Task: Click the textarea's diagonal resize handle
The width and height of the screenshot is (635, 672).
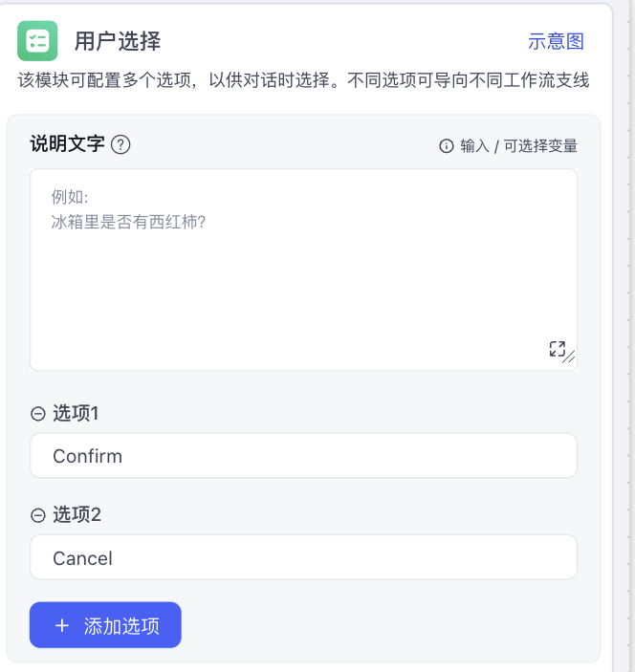Action: [x=569, y=357]
